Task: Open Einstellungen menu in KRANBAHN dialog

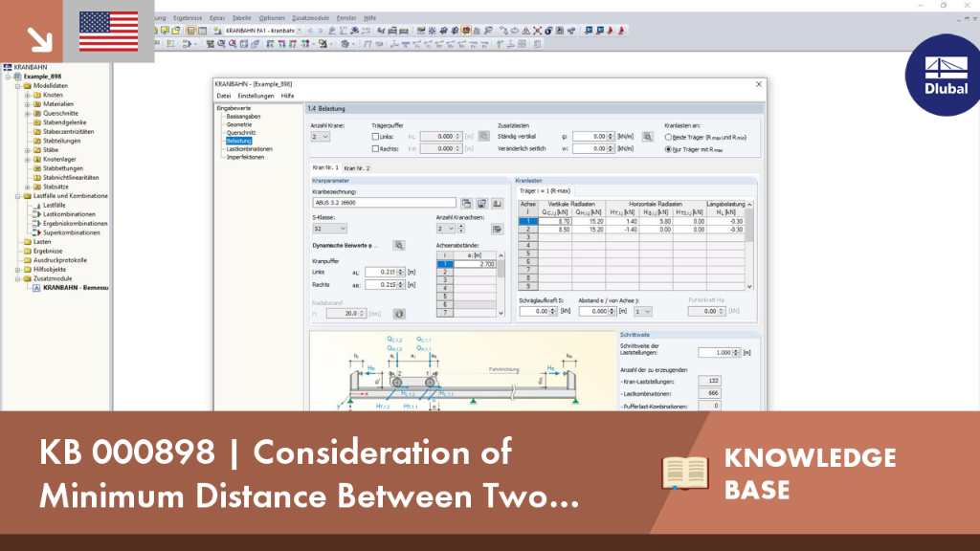Action: point(256,96)
